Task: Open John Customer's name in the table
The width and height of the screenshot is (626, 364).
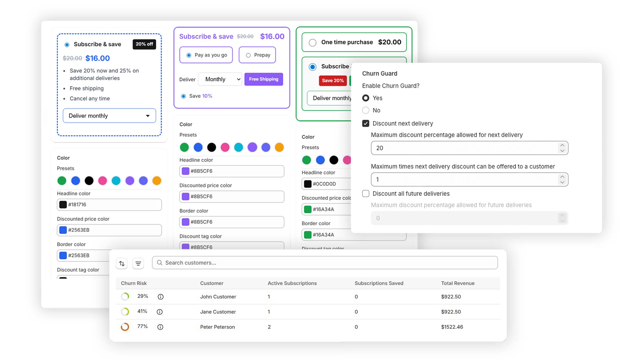Action: point(218,297)
